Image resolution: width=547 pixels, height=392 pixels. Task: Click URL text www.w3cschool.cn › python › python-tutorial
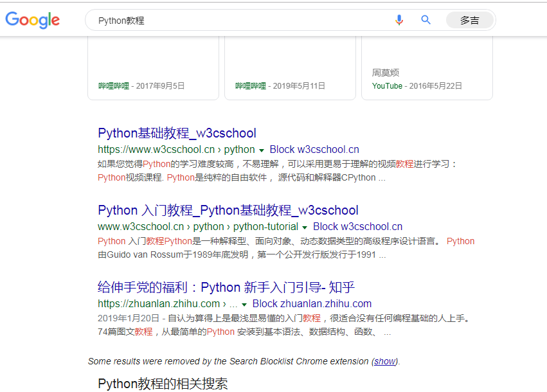(198, 227)
